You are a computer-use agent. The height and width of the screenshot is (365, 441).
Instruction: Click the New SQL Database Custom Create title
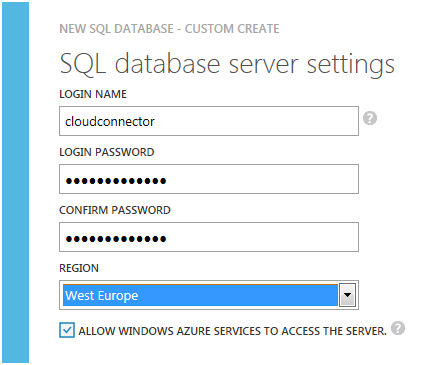click(x=169, y=29)
